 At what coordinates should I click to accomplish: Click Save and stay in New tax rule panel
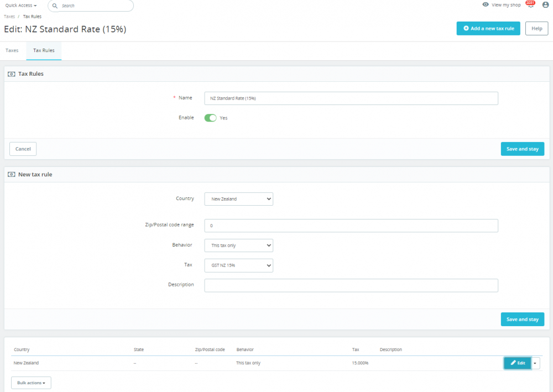[523, 320]
